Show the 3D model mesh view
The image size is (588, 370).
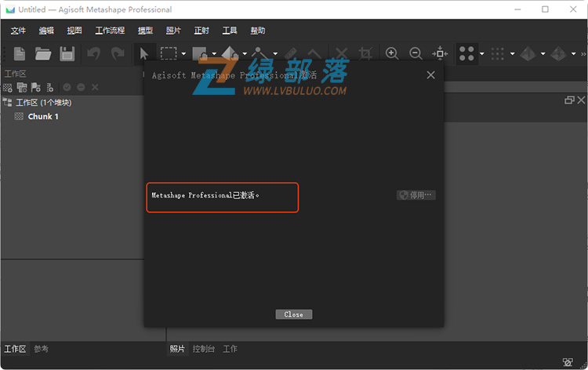(528, 53)
